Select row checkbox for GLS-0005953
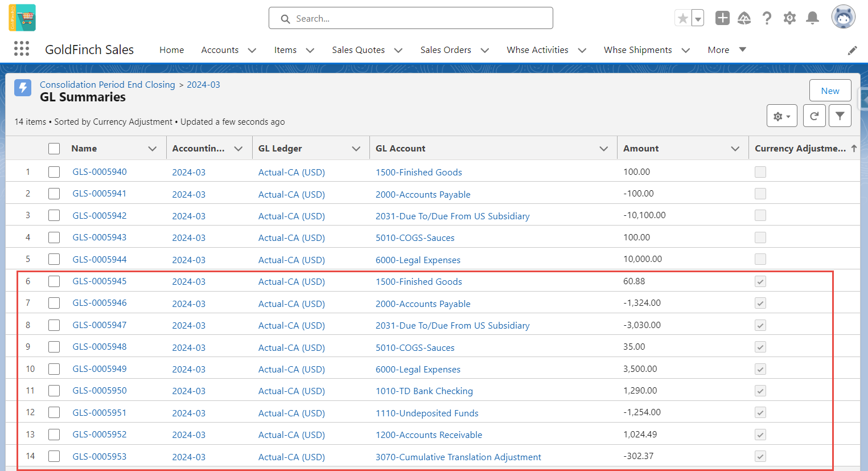Viewport: 868px width, 471px height. tap(54, 456)
